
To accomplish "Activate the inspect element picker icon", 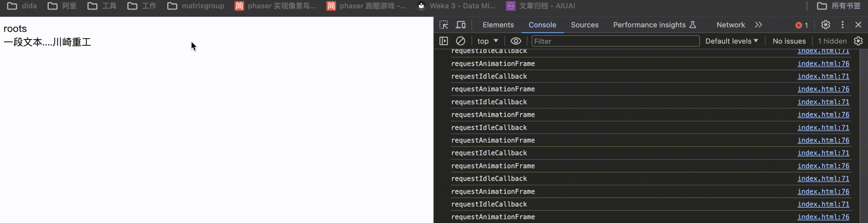I will tap(443, 25).
